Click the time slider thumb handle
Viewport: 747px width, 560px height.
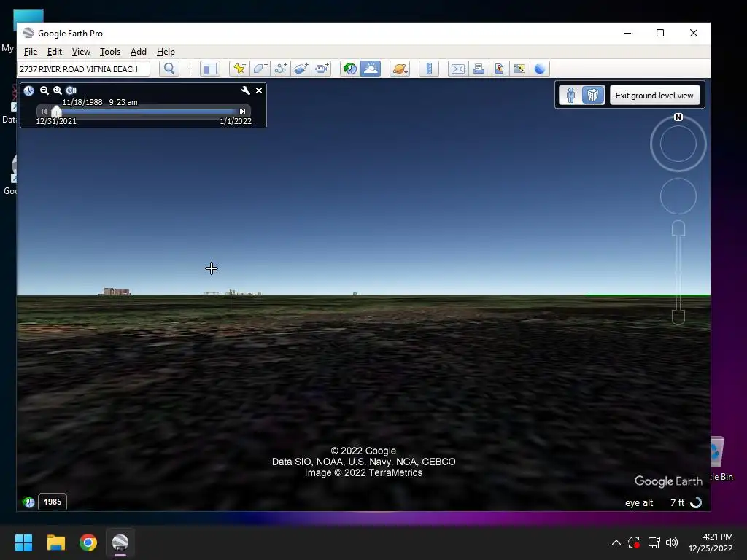click(x=56, y=112)
